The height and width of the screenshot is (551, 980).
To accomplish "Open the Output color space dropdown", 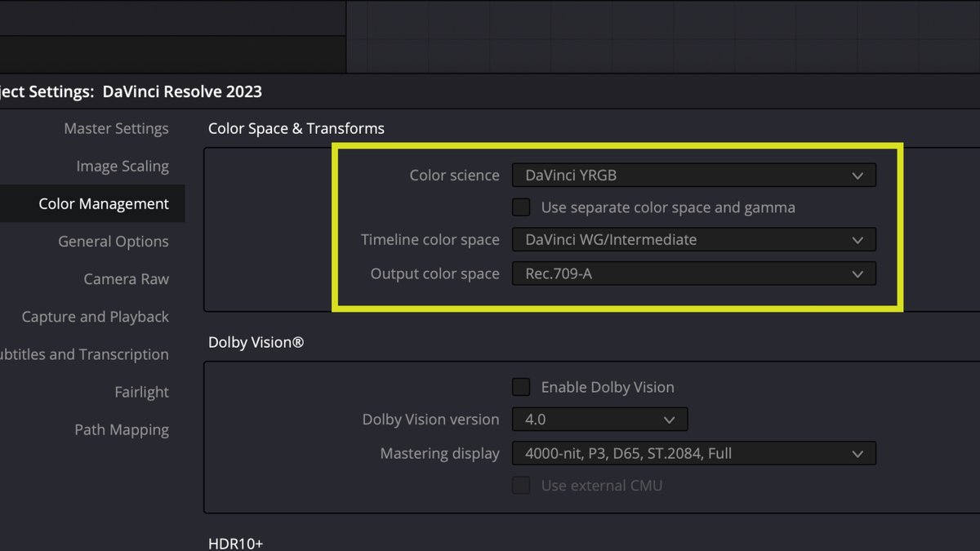I will click(x=694, y=273).
